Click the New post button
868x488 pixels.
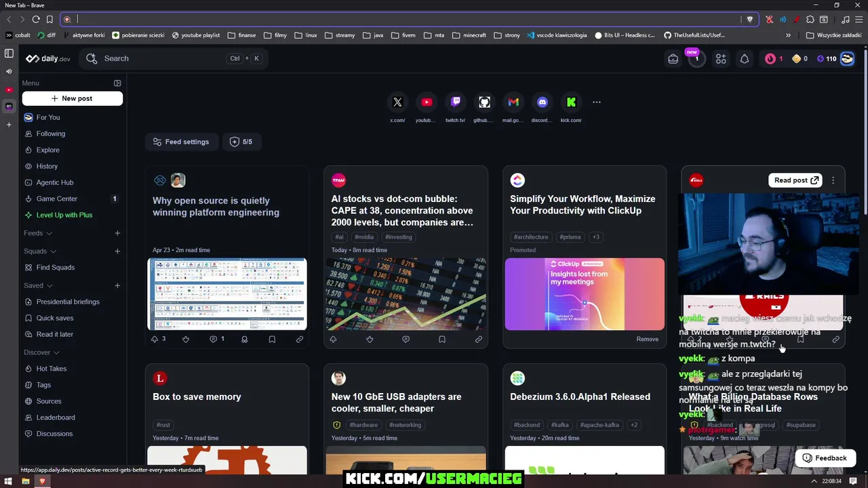[x=73, y=98]
